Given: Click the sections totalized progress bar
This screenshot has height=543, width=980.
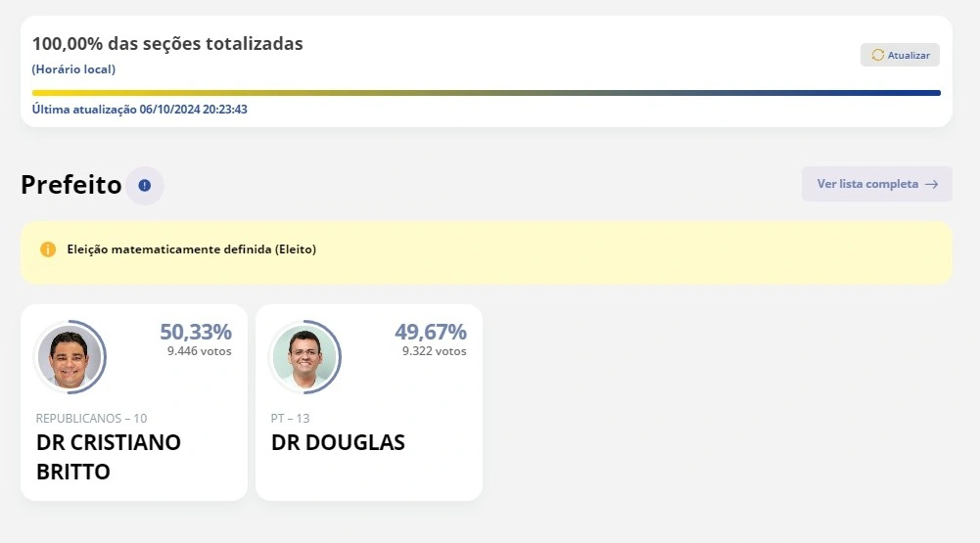Looking at the screenshot, I should coord(486,93).
